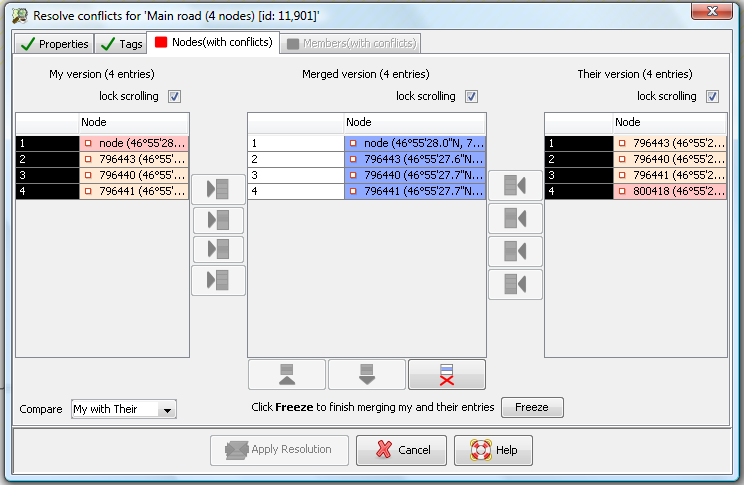Toggle lock scrolling for Merged version
744x485 pixels.
(x=471, y=97)
